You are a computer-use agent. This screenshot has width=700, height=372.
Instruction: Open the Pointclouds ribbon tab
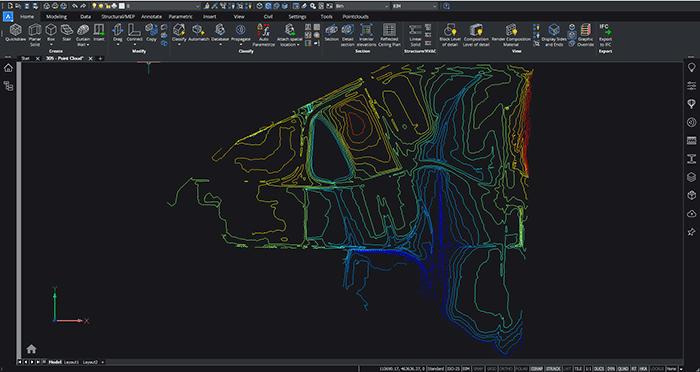[x=356, y=17]
